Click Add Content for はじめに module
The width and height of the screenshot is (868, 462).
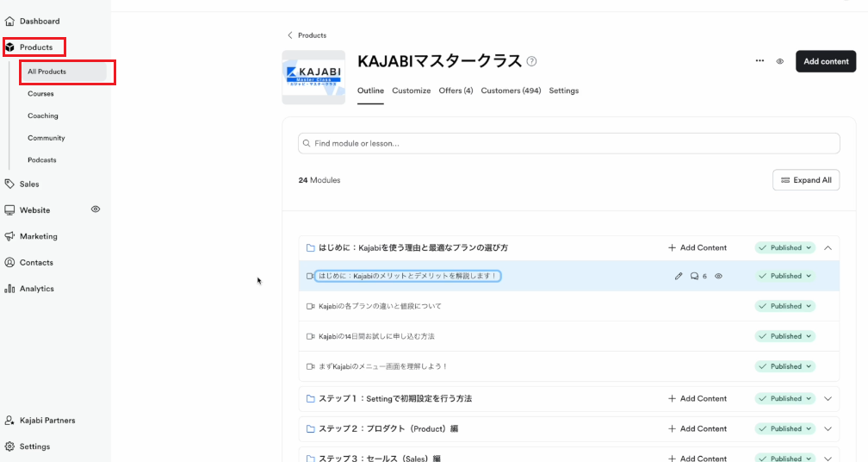click(x=697, y=247)
